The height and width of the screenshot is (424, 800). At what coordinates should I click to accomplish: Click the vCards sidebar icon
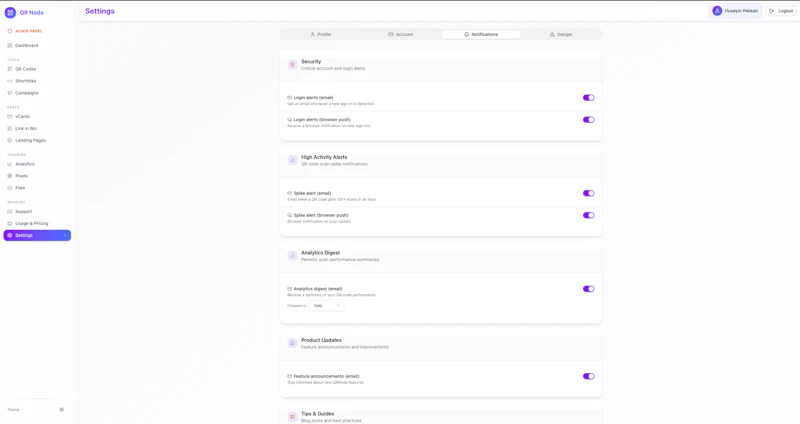point(10,116)
